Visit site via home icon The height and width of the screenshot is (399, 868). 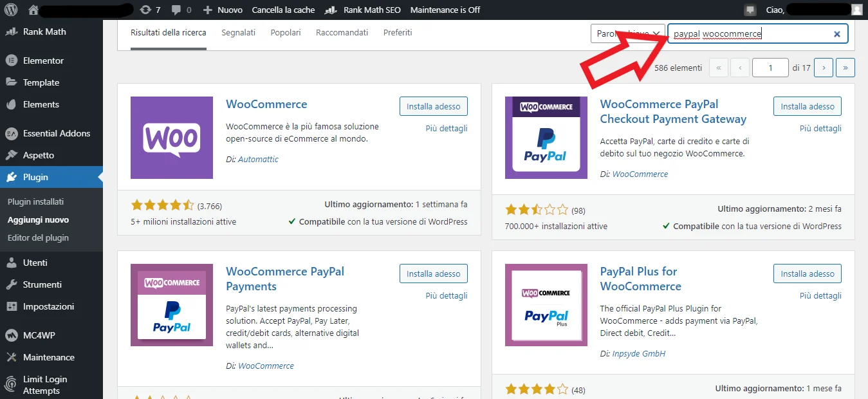click(x=34, y=10)
